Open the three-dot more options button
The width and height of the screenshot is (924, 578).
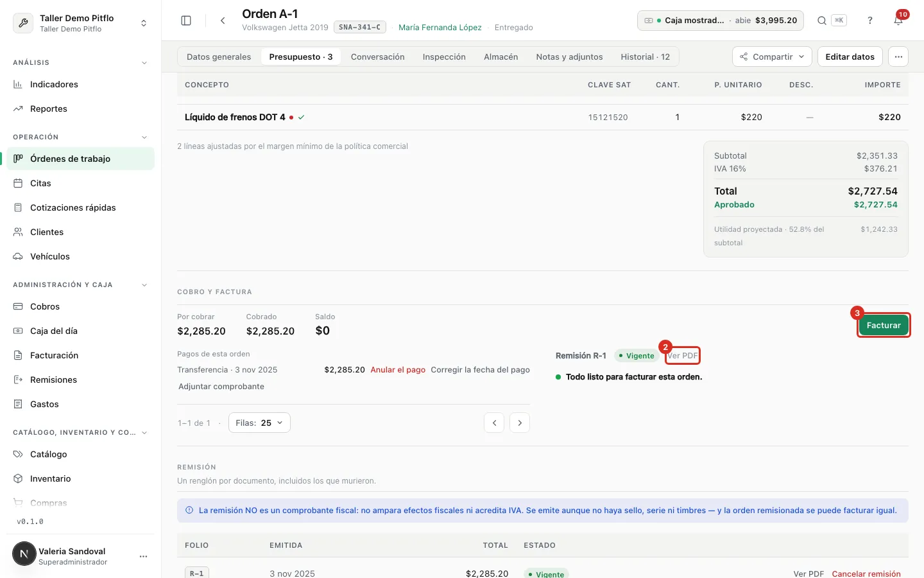(x=898, y=57)
